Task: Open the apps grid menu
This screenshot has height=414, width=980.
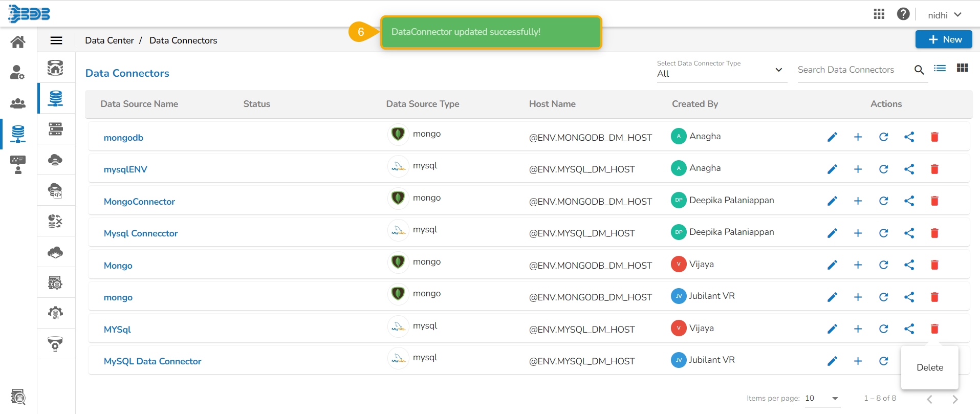Action: 879,14
